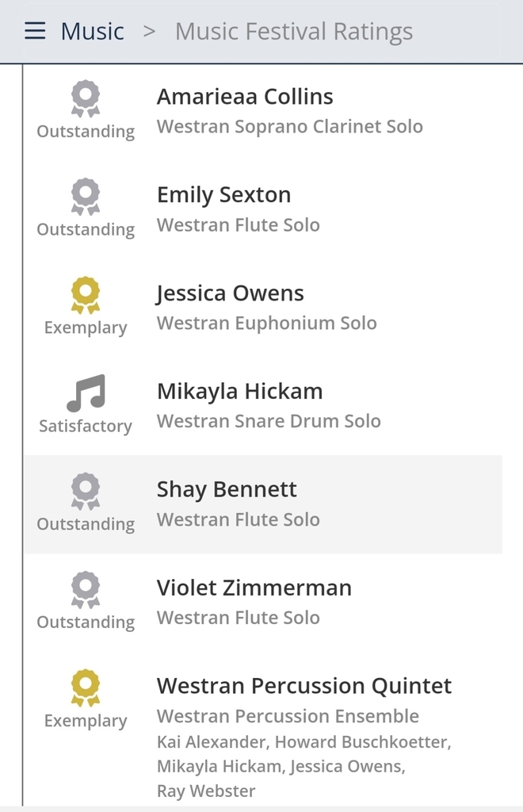Image resolution: width=523 pixels, height=812 pixels.
Task: Open Amarieaa Collins entry
Action: [x=263, y=111]
